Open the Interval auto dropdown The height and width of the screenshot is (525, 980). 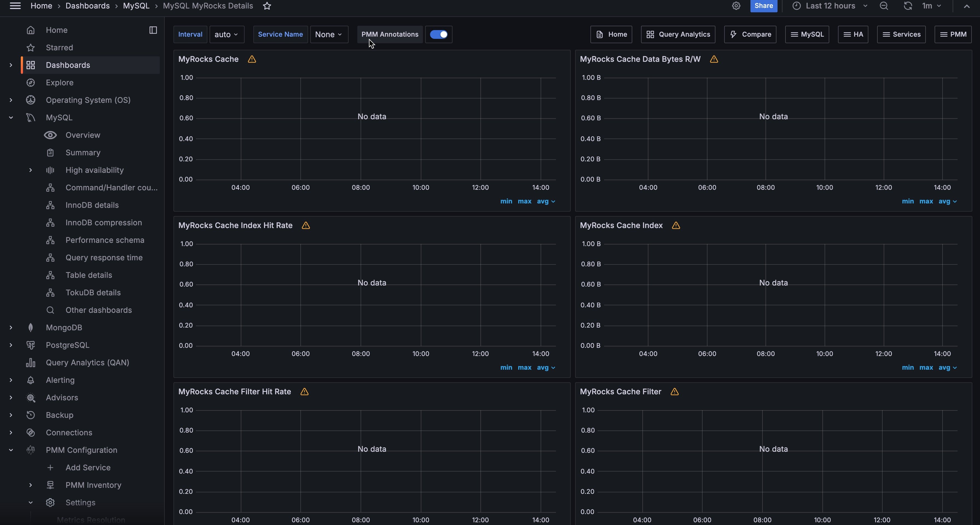(x=227, y=35)
